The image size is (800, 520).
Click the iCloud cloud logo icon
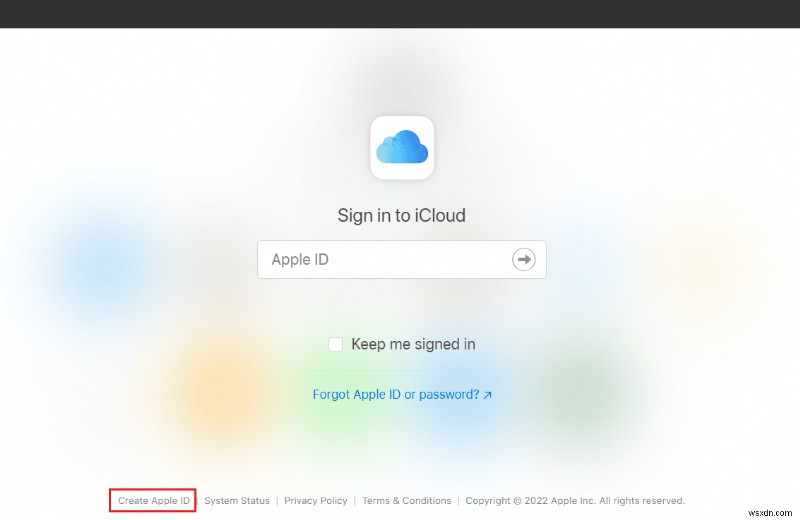coord(402,147)
